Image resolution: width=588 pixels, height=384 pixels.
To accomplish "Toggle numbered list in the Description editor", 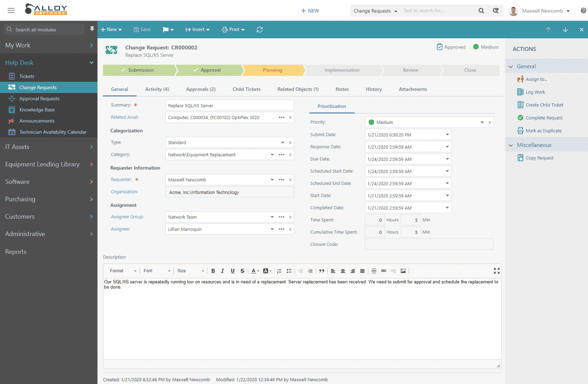I will click(x=279, y=271).
